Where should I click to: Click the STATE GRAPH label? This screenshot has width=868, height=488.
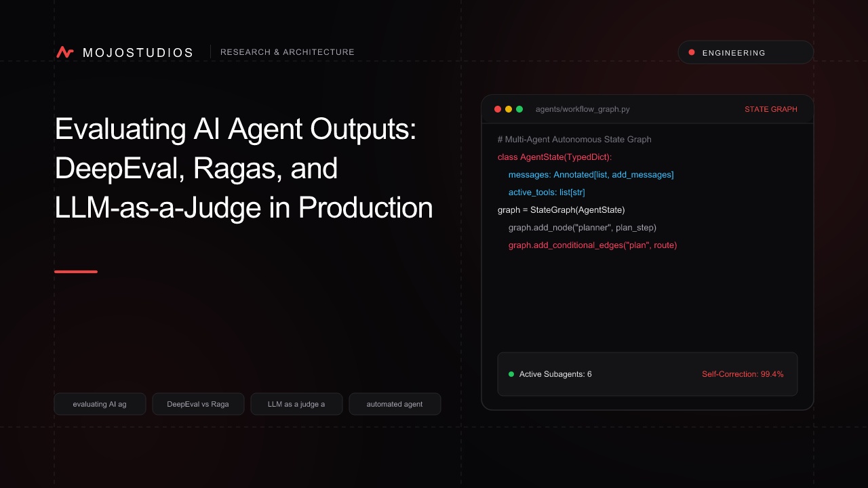(771, 109)
